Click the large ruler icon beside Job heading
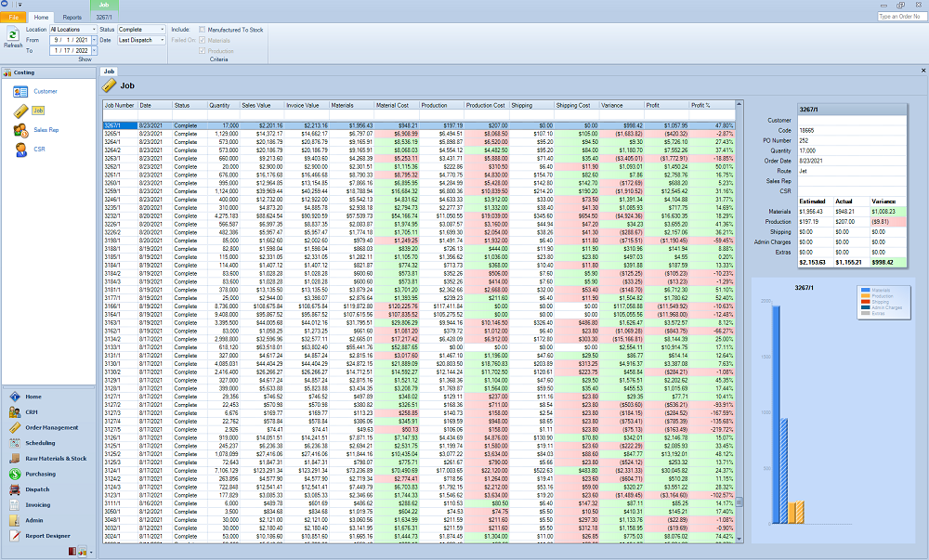929x560 pixels. coord(109,85)
